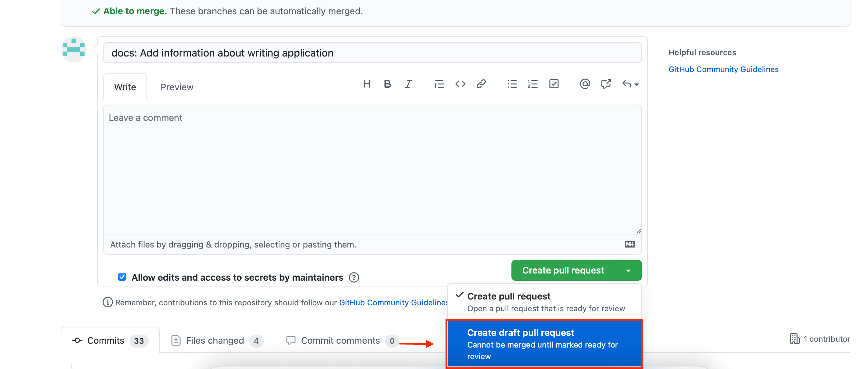Toggle bold text formatting
The height and width of the screenshot is (369, 868).
[x=387, y=84]
